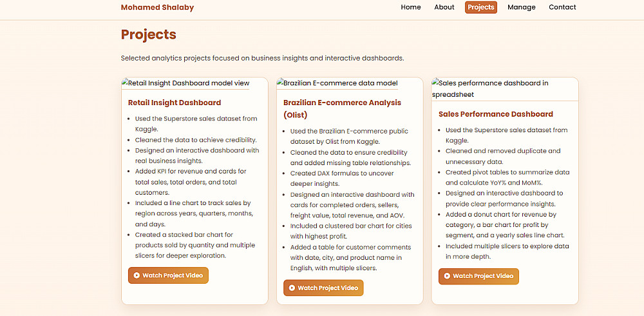
Task: Go to the About page
Action: [444, 7]
